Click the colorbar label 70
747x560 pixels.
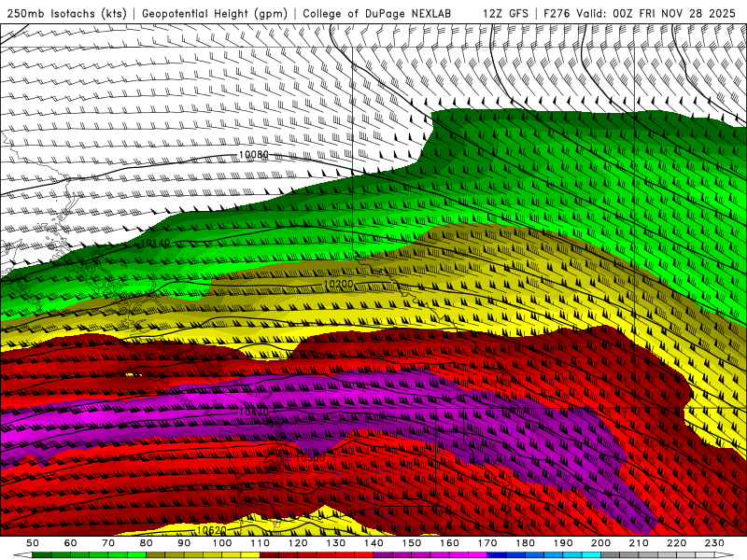coord(108,543)
